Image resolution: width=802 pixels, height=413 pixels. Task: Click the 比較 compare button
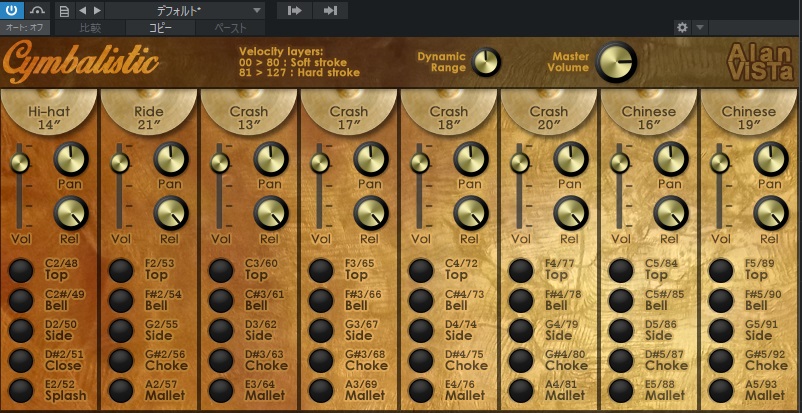coord(92,28)
